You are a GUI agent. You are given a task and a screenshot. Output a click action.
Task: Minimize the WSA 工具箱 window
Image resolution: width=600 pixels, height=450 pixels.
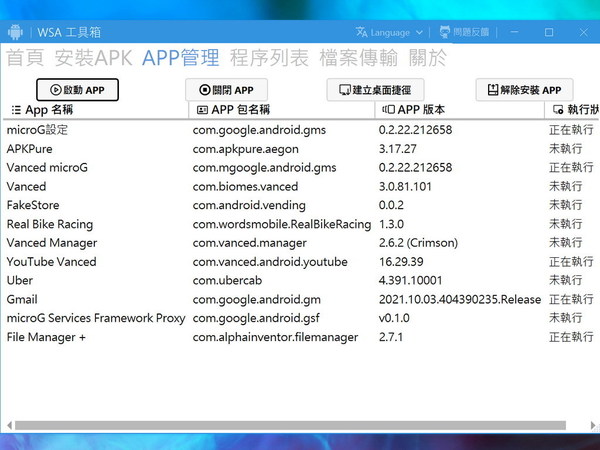pyautogui.click(x=514, y=32)
